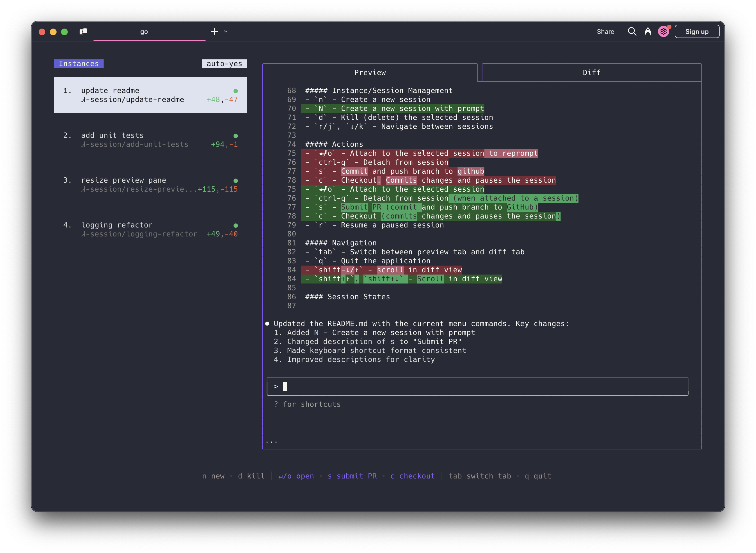
Task: Open settings via the pink gear icon
Action: 664,31
